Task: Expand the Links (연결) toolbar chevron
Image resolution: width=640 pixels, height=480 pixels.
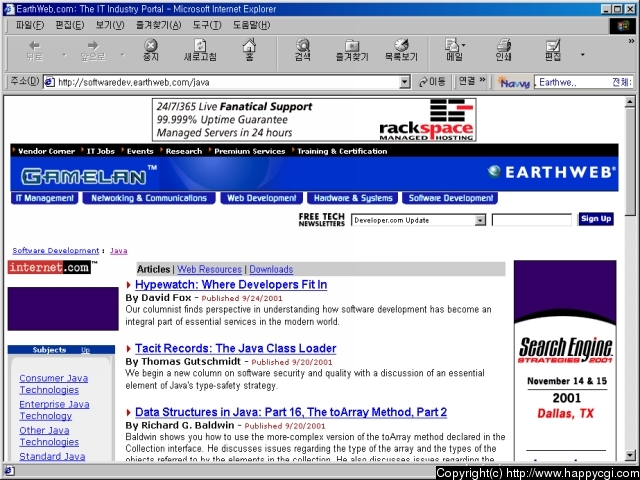Action: (x=482, y=80)
